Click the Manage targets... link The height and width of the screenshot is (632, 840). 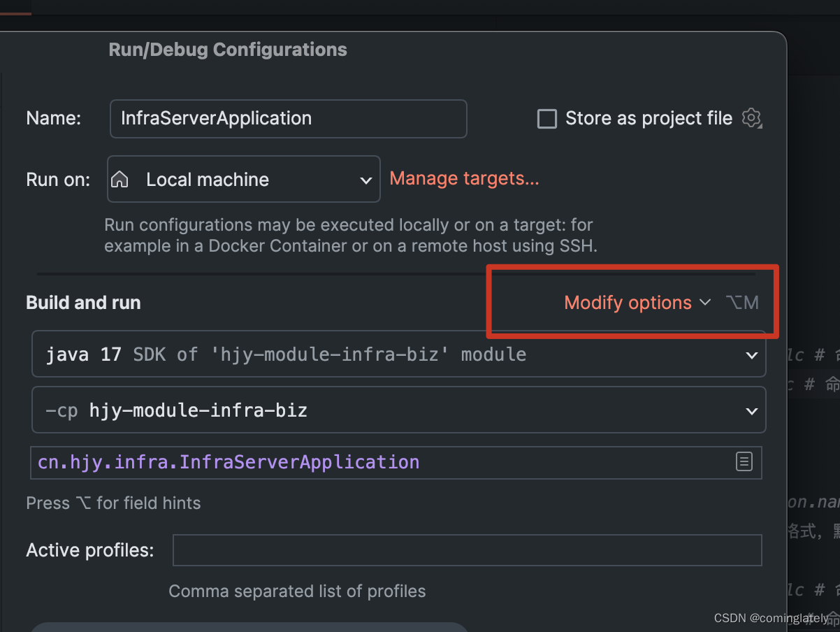(x=464, y=178)
